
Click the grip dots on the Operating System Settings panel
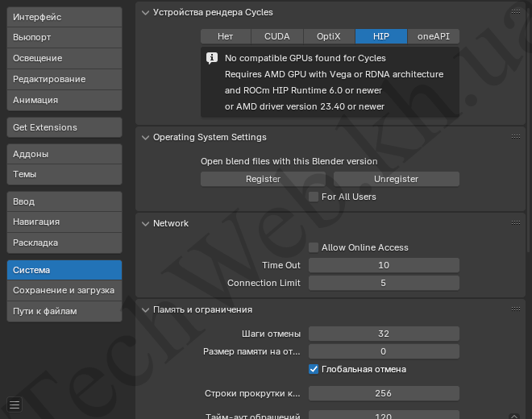pyautogui.click(x=515, y=137)
